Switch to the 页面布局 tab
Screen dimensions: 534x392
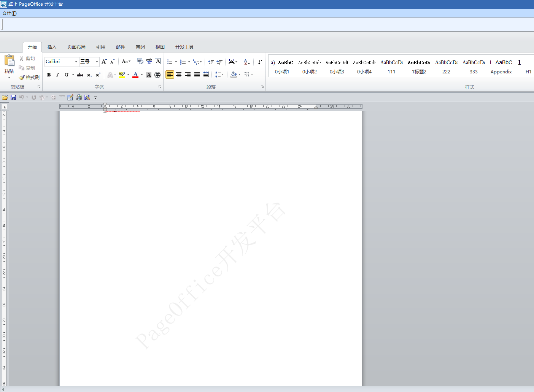(76, 47)
